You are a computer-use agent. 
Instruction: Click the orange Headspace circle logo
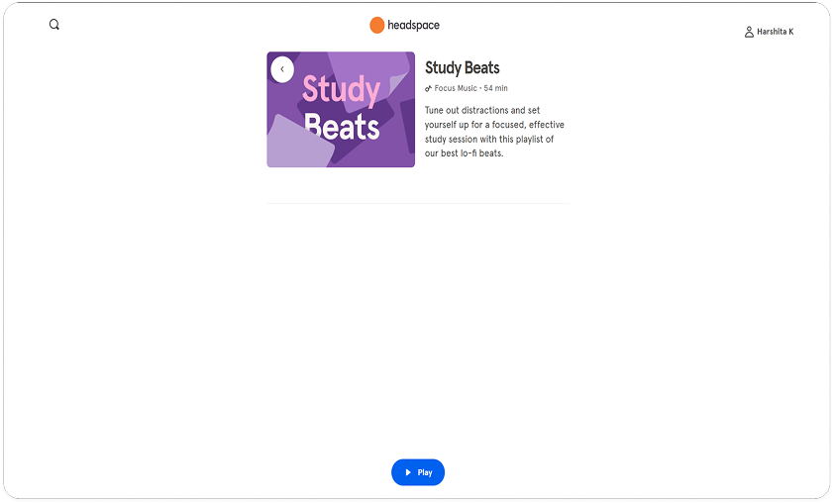click(x=376, y=26)
